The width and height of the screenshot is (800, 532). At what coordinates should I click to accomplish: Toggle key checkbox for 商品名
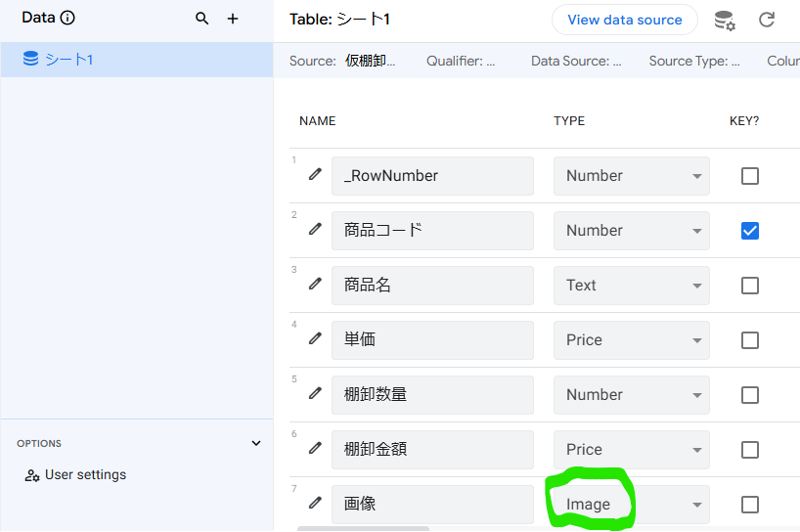[x=749, y=286]
